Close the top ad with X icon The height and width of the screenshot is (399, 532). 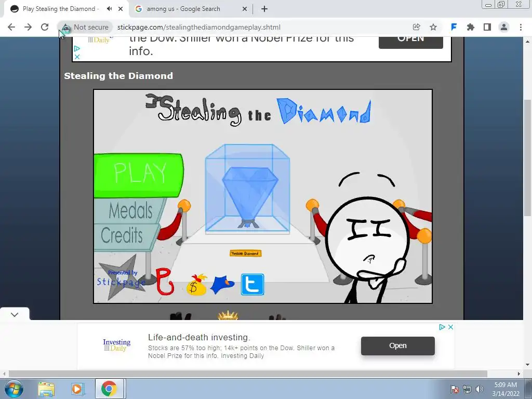pyautogui.click(x=77, y=57)
